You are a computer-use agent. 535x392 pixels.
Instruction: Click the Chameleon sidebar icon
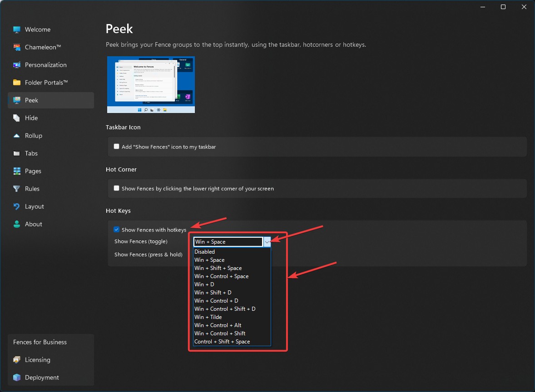coord(17,47)
